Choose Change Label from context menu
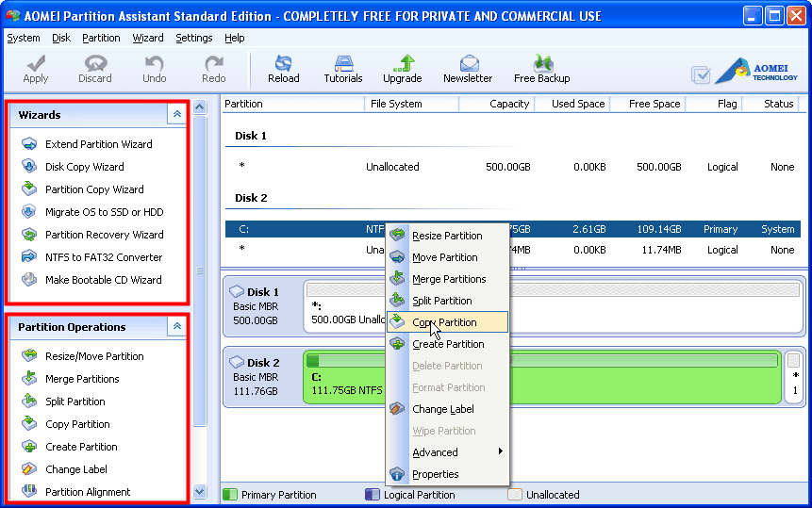The image size is (812, 508). point(447,409)
